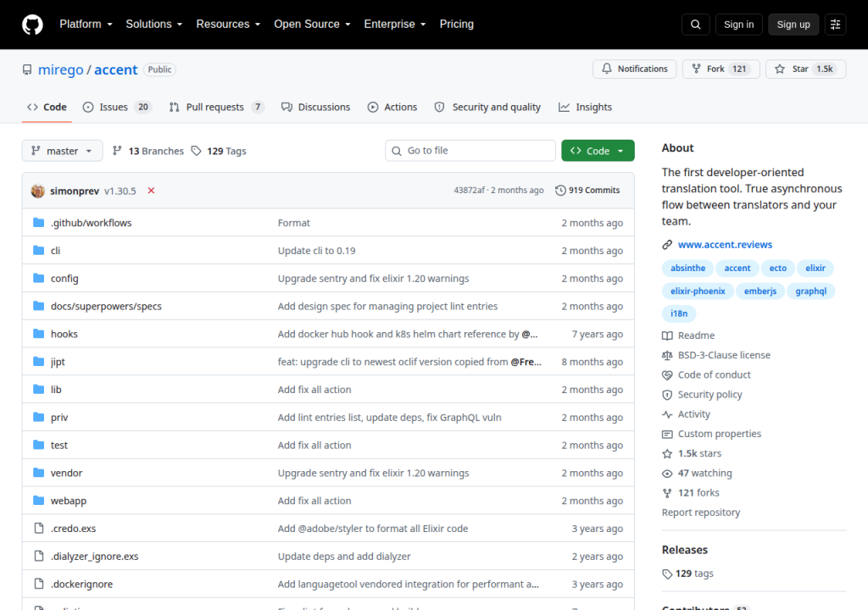Open the search magnifier in the header

(695, 25)
